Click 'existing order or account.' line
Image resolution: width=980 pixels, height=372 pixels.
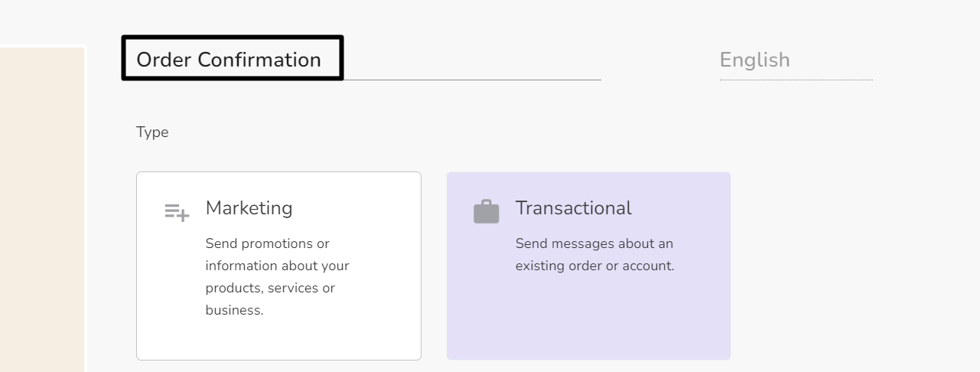[594, 266]
